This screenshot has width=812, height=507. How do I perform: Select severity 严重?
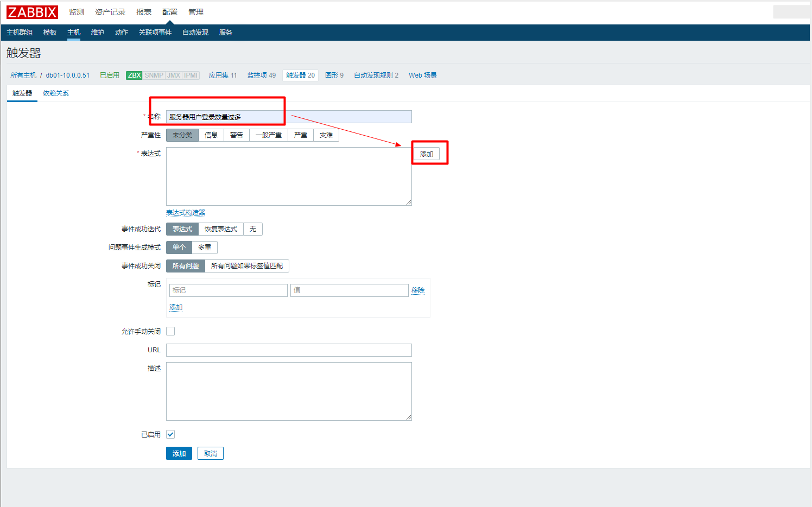[x=301, y=135]
